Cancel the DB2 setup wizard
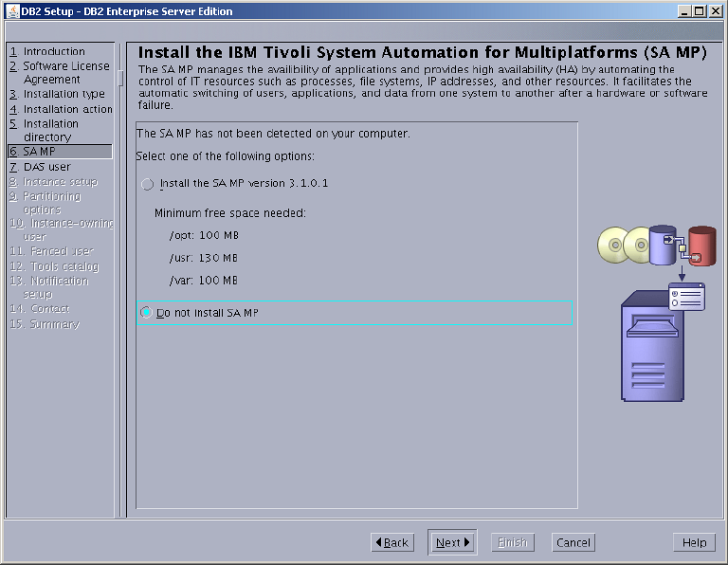 tap(573, 542)
